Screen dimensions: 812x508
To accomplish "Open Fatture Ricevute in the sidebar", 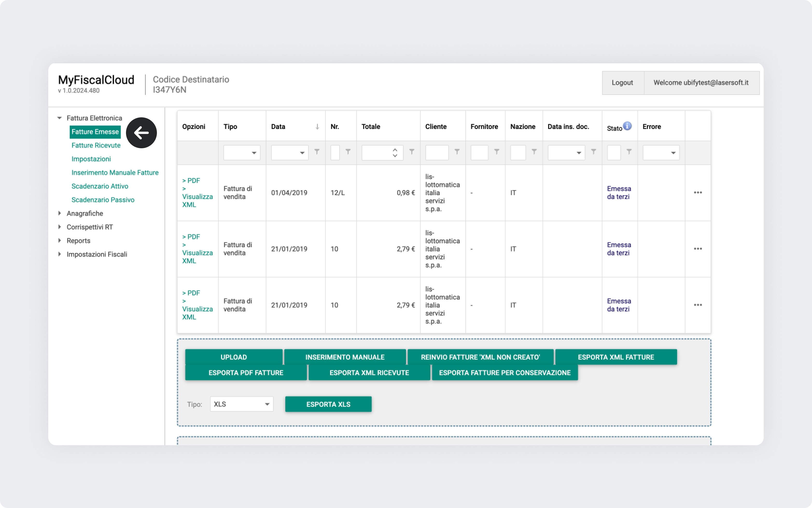I will 96,145.
